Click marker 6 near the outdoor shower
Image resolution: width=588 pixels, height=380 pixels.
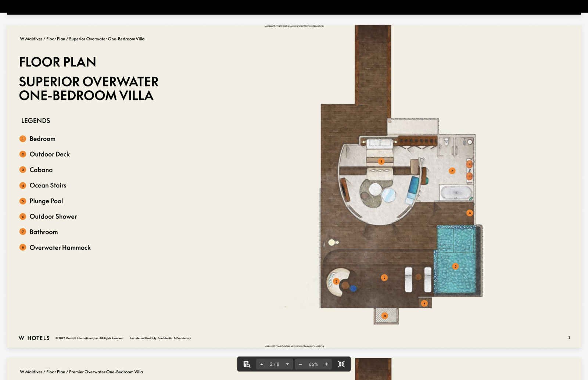(469, 213)
